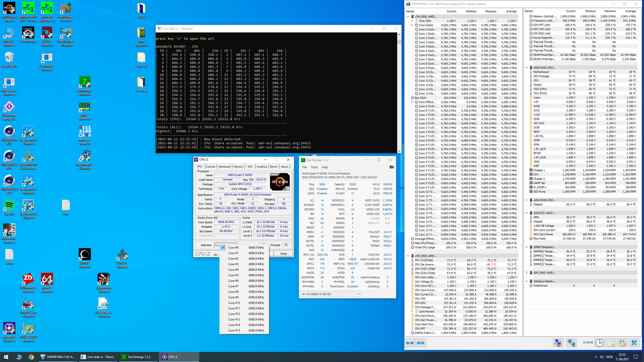The width and height of the screenshot is (644, 362).
Task: Open the Tools menu in ZenTimings
Action: coord(314,167)
